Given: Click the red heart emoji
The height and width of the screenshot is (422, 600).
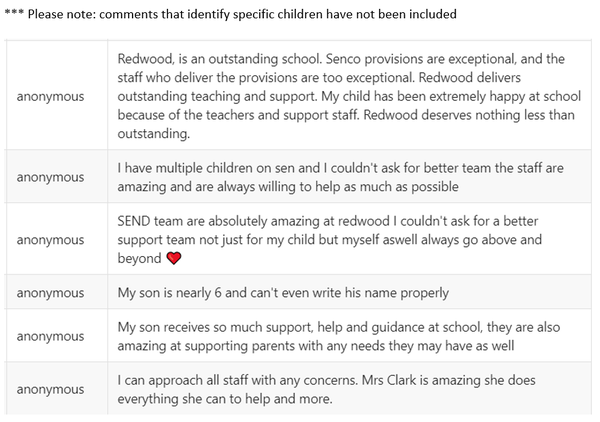Looking at the screenshot, I should pos(174,258).
